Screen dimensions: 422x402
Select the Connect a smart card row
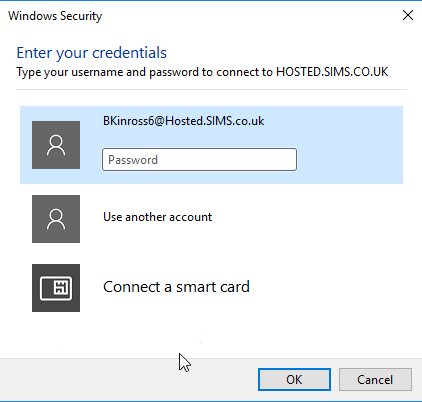click(211, 288)
